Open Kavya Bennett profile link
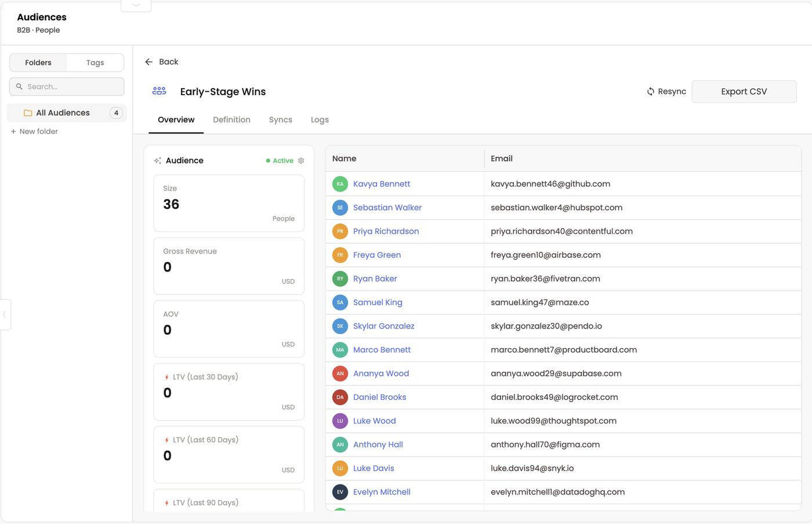 (382, 184)
